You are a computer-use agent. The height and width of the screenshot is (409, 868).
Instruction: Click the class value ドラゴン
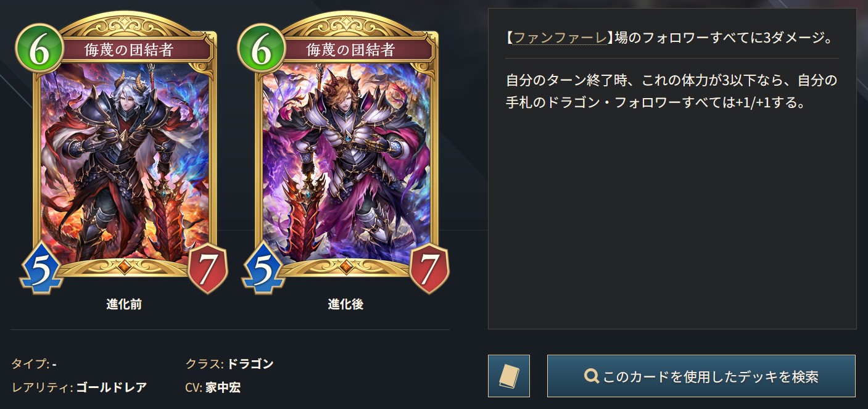pyautogui.click(x=250, y=363)
